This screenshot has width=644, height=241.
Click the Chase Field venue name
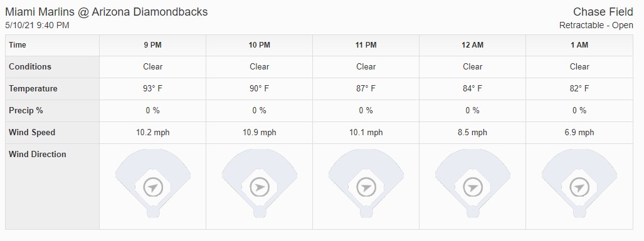click(603, 12)
